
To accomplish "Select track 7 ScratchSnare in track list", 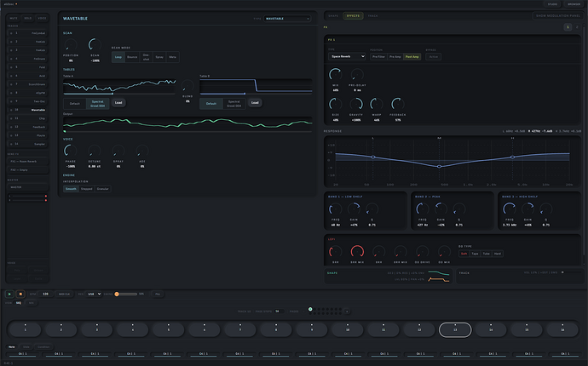I will click(x=27, y=84).
